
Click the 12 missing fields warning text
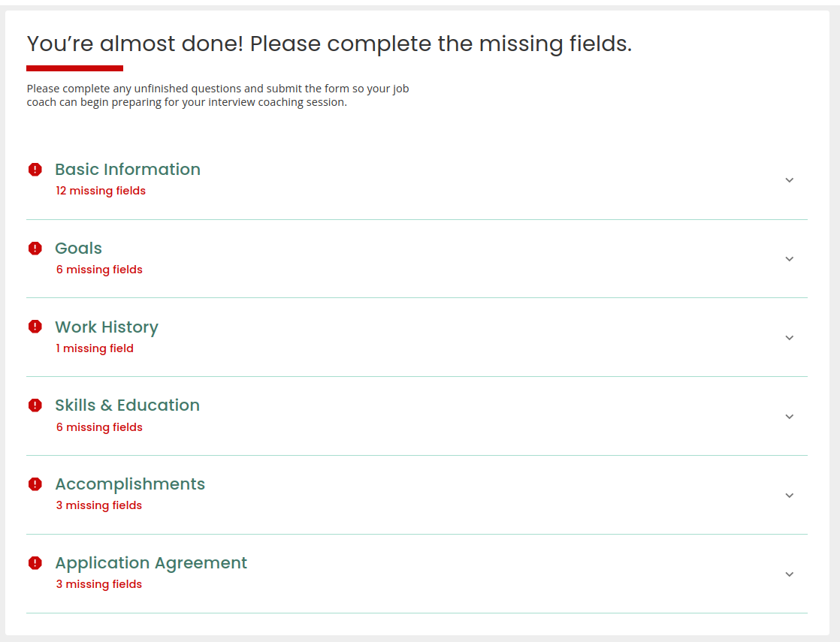tap(101, 191)
